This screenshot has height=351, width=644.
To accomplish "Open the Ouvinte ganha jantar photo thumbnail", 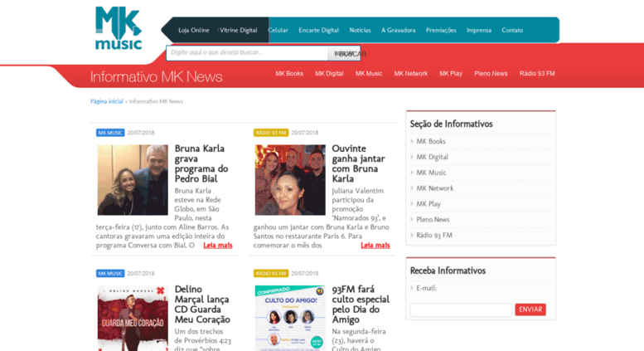I will point(290,179).
